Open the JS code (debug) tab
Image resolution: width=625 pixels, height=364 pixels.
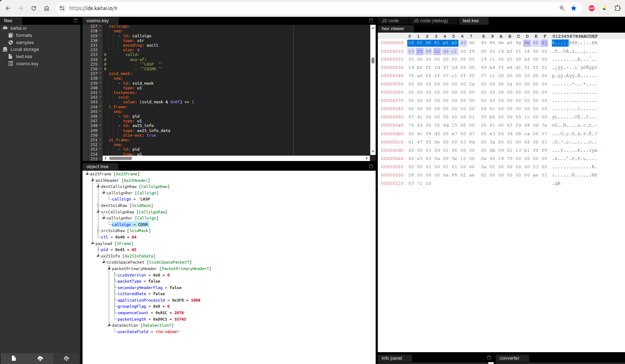pos(430,21)
